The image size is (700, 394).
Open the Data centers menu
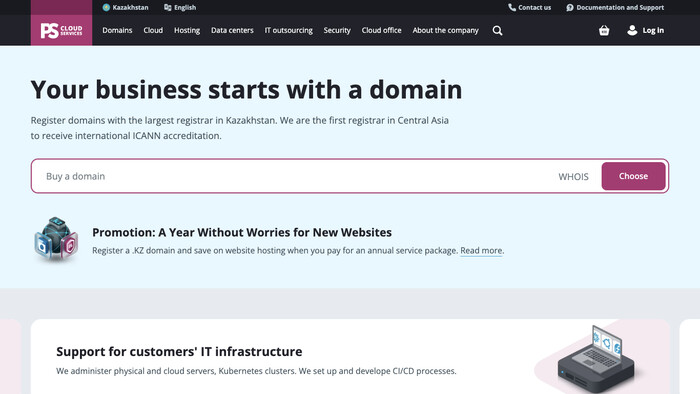coord(232,30)
